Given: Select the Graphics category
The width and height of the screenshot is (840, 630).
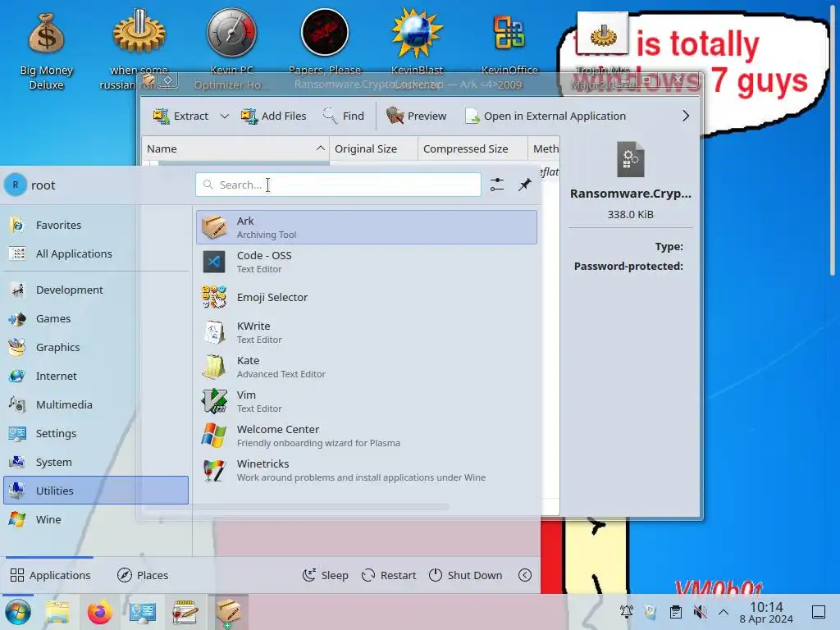Looking at the screenshot, I should pos(97,347).
